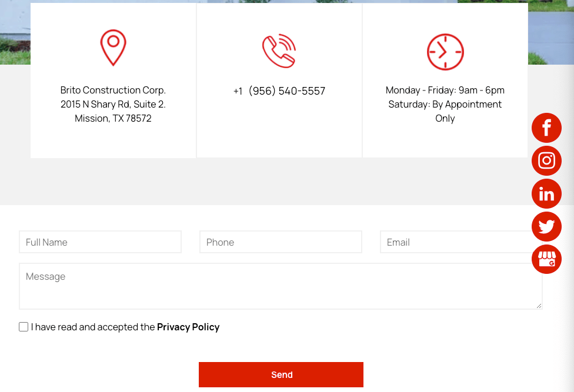Click the Message box resize handle

point(539,306)
